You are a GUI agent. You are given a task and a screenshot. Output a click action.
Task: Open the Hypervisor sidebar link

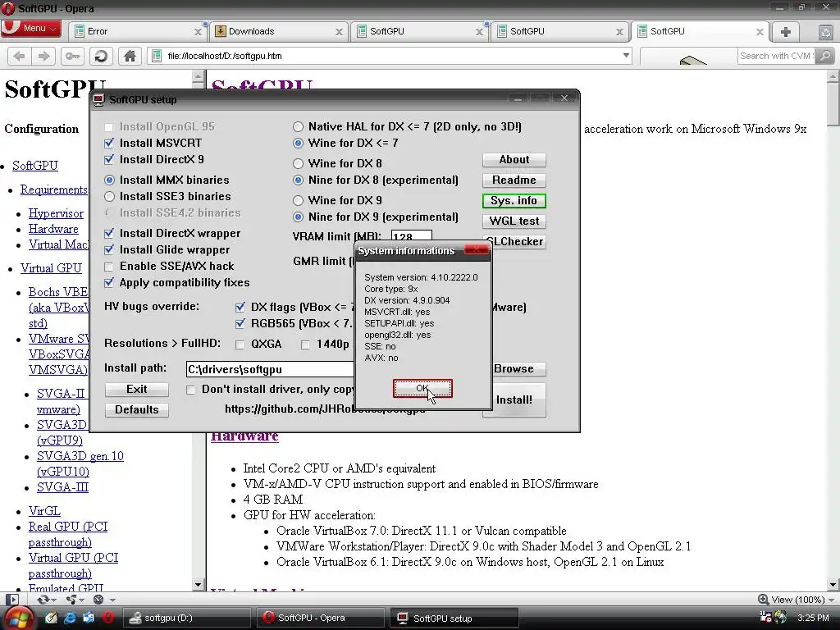[x=56, y=213]
